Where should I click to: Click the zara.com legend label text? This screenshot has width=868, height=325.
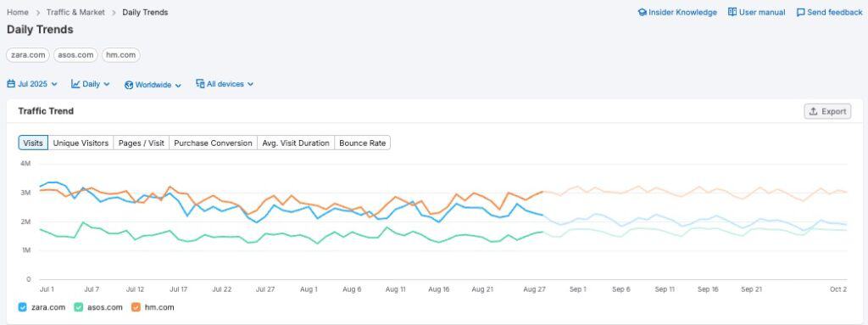pyautogui.click(x=48, y=307)
